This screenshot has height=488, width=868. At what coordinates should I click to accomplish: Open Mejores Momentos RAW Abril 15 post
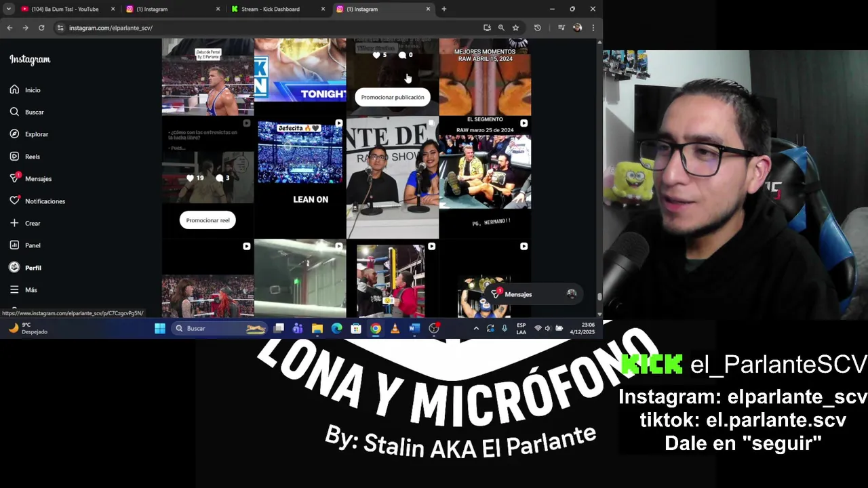click(x=484, y=77)
